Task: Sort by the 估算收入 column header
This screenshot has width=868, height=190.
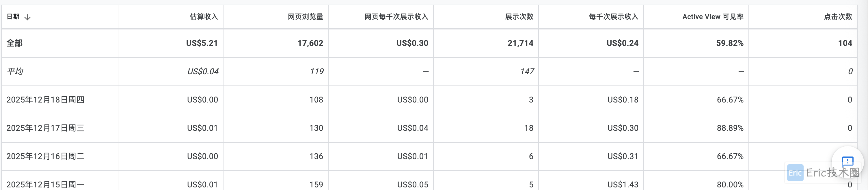Action: tap(204, 17)
